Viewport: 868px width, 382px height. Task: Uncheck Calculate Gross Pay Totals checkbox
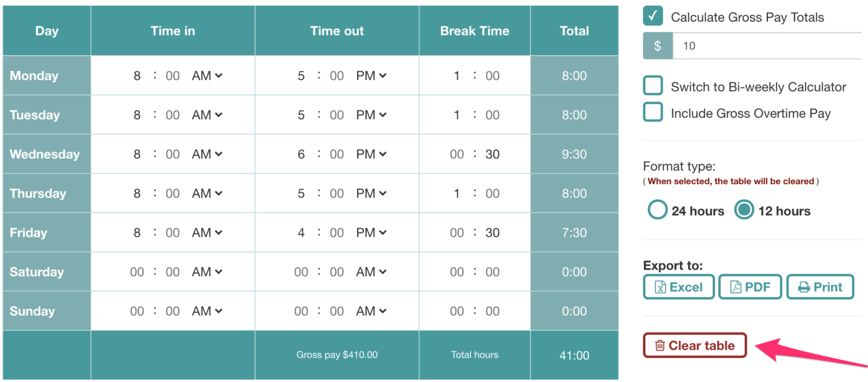tap(653, 16)
